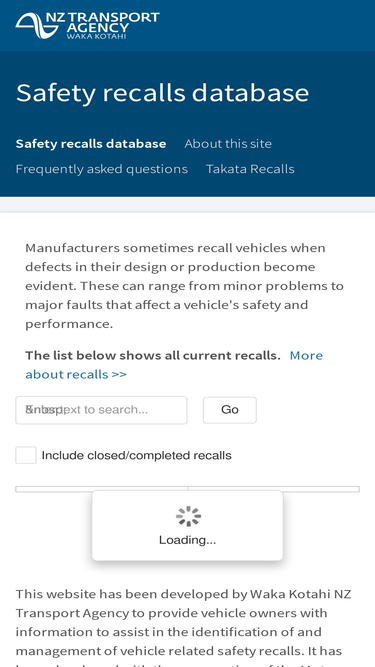Open the bold Safety recalls database nav item
The height and width of the screenshot is (667, 375).
pos(91,144)
